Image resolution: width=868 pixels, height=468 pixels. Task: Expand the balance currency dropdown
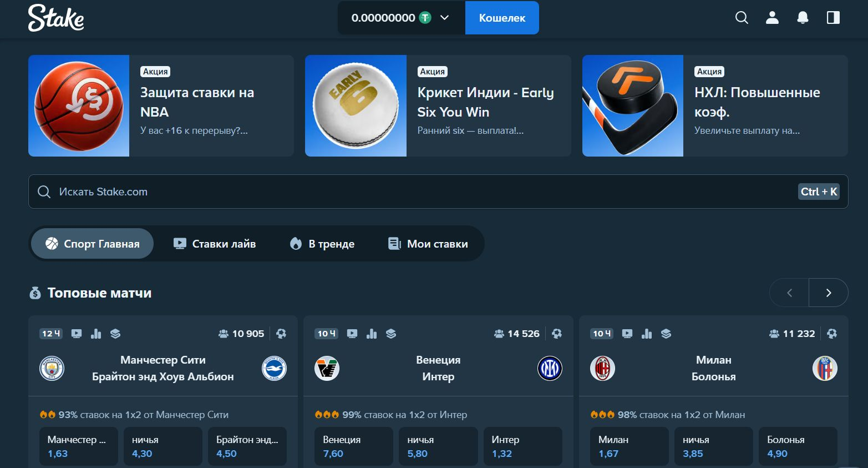click(444, 18)
